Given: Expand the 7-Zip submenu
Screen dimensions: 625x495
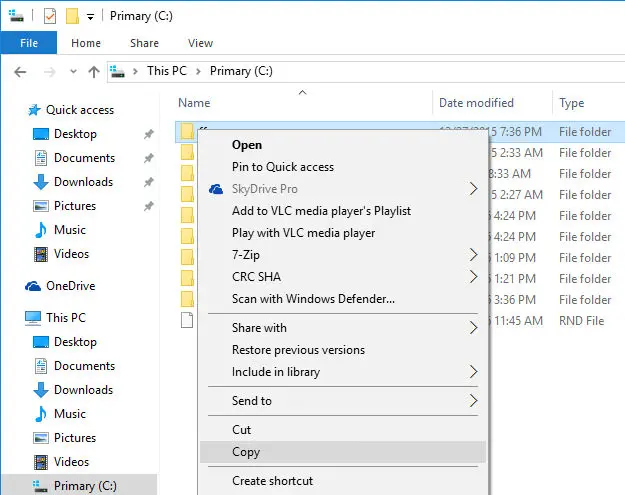Looking at the screenshot, I should pyautogui.click(x=342, y=255).
